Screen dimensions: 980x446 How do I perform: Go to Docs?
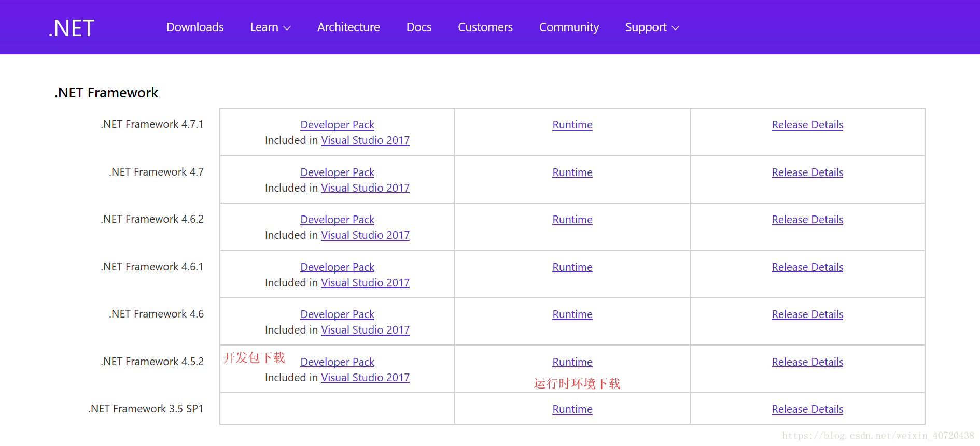pyautogui.click(x=419, y=27)
